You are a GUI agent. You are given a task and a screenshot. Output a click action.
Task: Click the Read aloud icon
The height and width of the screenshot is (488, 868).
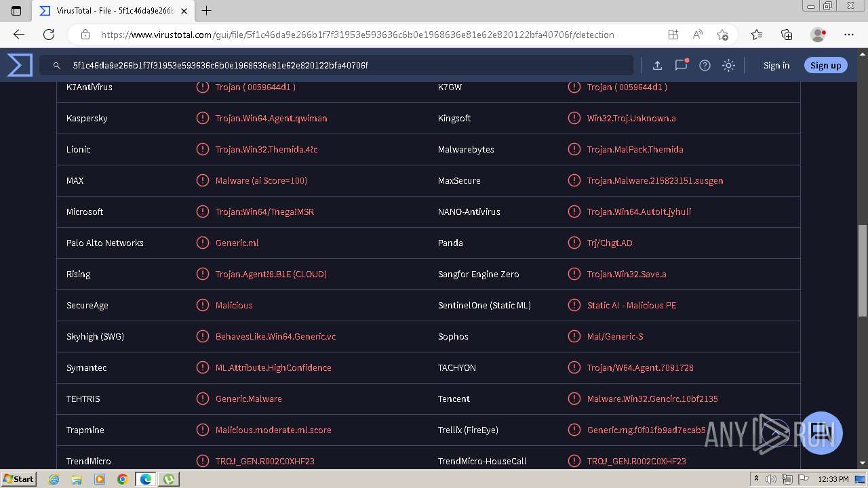pos(697,35)
